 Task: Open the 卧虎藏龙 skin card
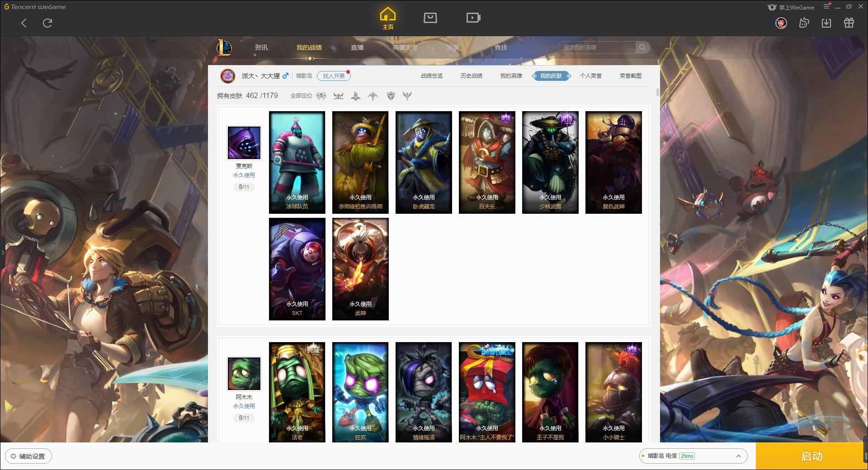[424, 162]
